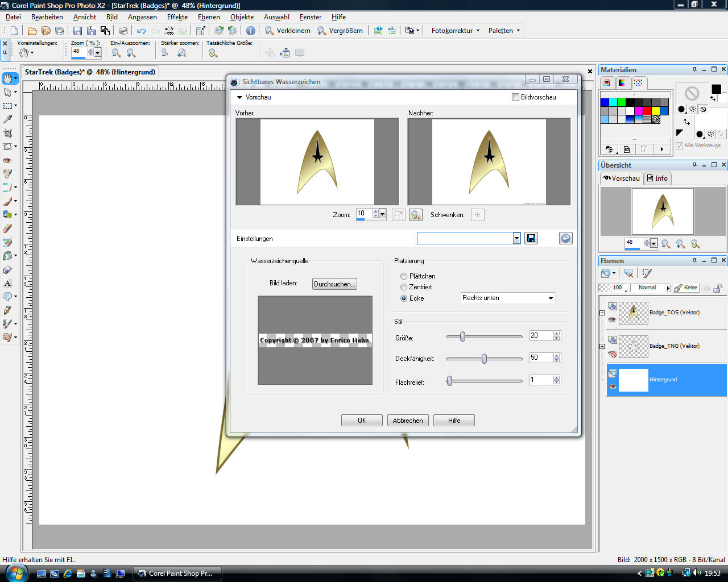
Task: Open the Rechts unten corner dropdown
Action: coord(551,298)
